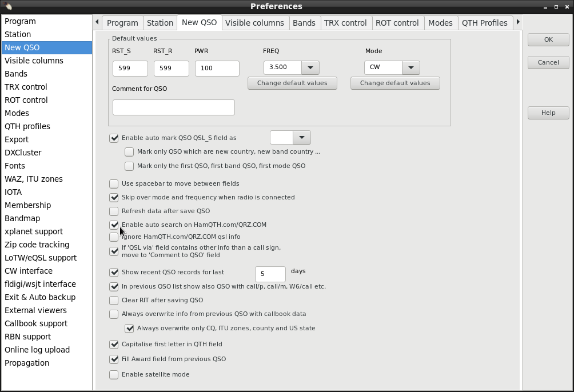This screenshot has height=392, width=574.
Task: Enable Mark only the first QSO option
Action: point(129,166)
